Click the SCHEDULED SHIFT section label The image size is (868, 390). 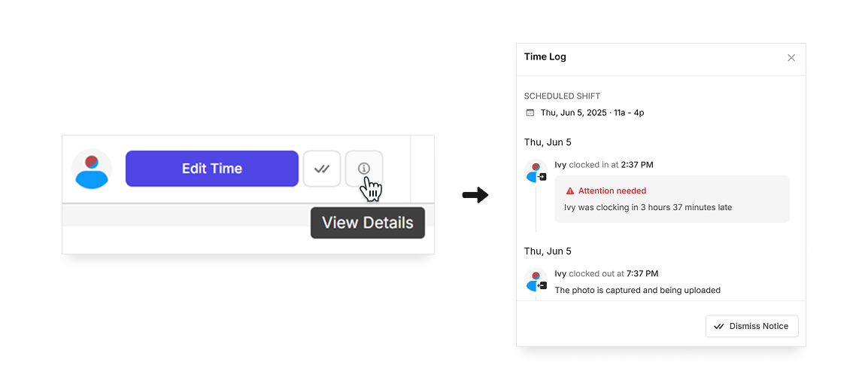coord(562,96)
